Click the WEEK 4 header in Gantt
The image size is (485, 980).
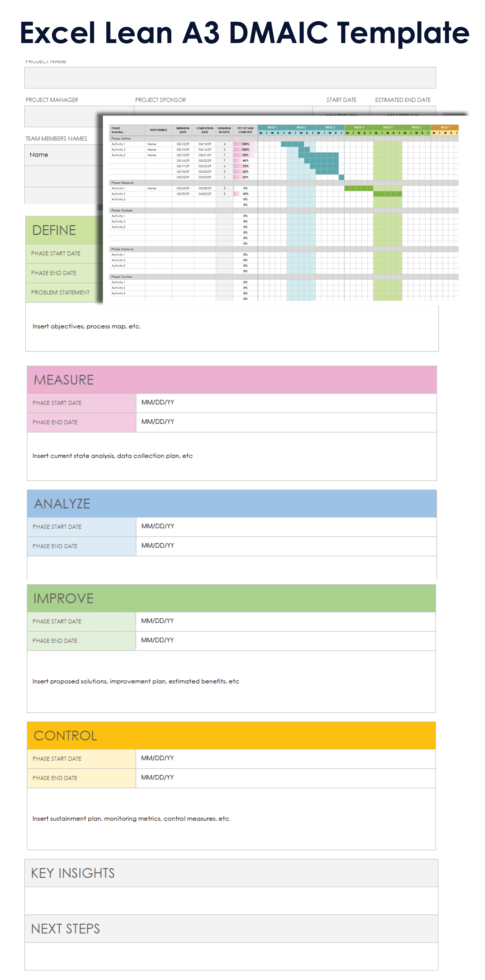click(x=359, y=127)
